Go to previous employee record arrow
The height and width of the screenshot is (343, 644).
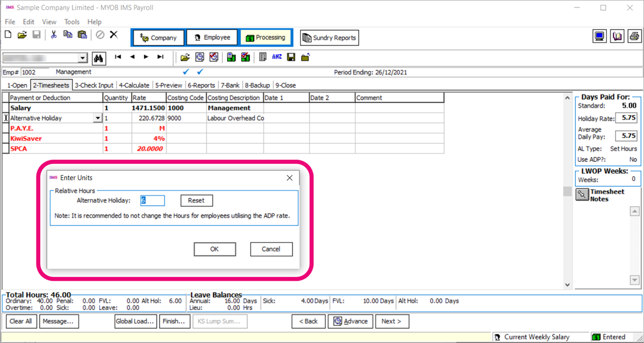[132, 57]
